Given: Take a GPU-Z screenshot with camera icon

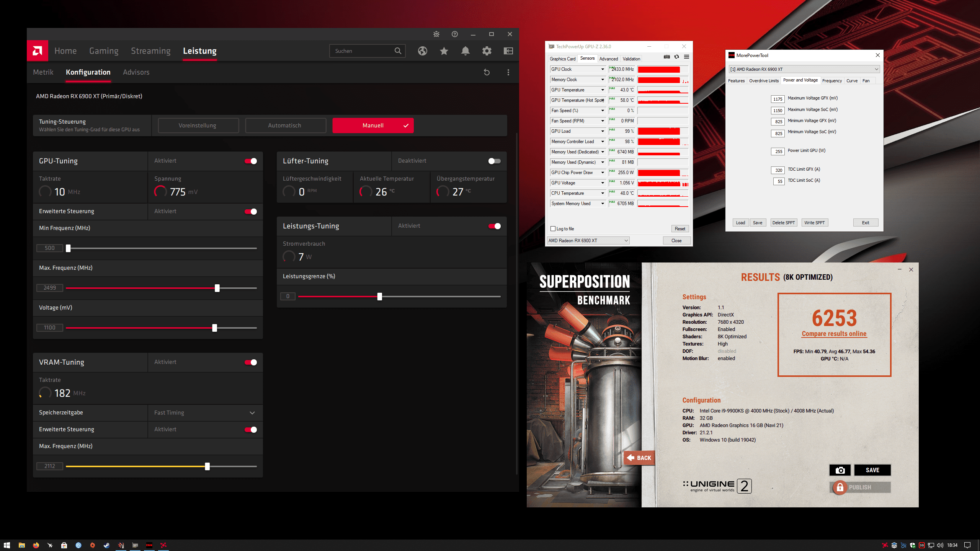Looking at the screenshot, I should click(666, 57).
